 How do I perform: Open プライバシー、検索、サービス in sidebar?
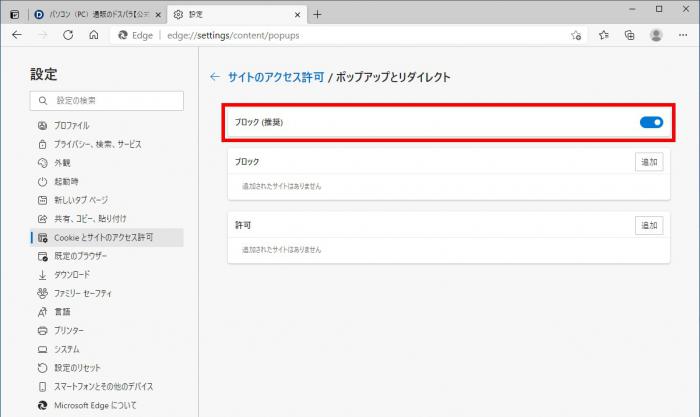(x=107, y=144)
